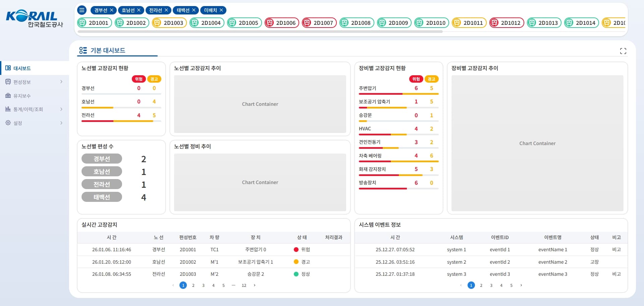Toggle the 경고 badge in 장비별 고장감지 현황
644x306 pixels.
tap(432, 79)
